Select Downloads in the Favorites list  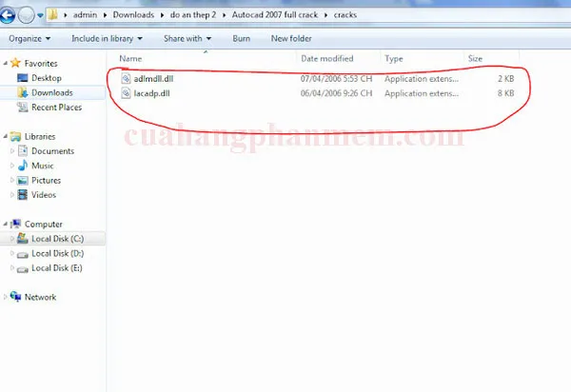click(51, 92)
